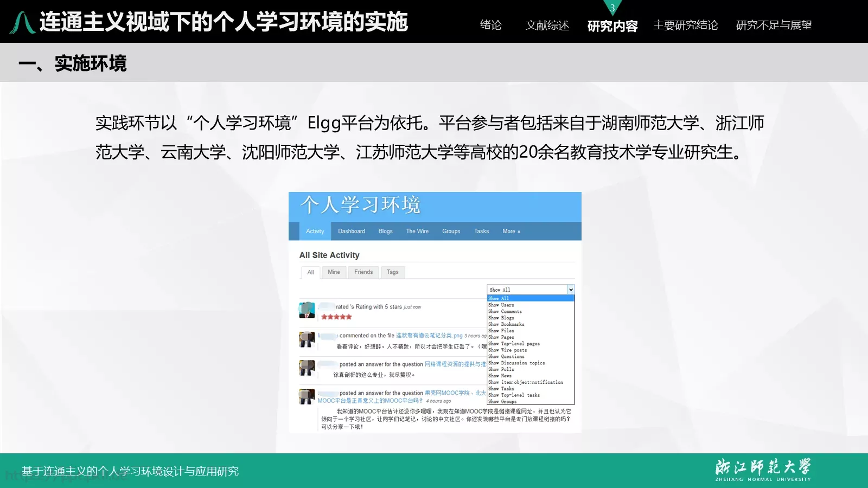Open question link 果壳网MOOC学院、北大
The image size is (868, 488).
[455, 393]
